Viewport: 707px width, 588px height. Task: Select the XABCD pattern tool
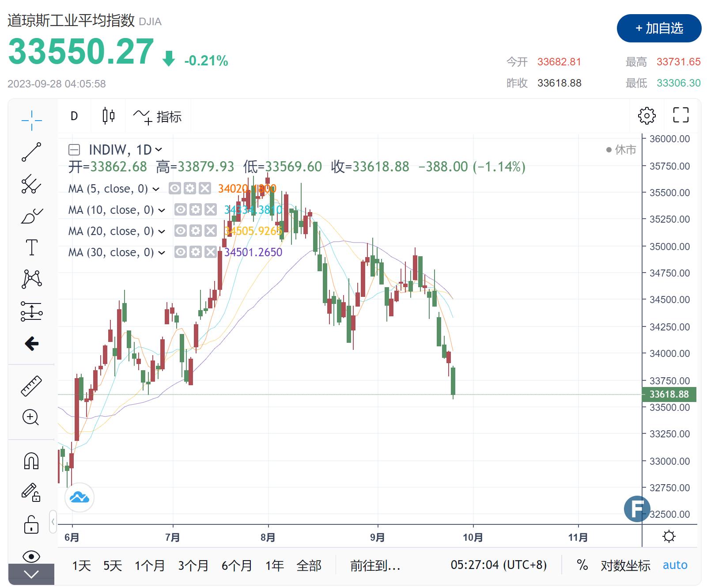coord(31,279)
